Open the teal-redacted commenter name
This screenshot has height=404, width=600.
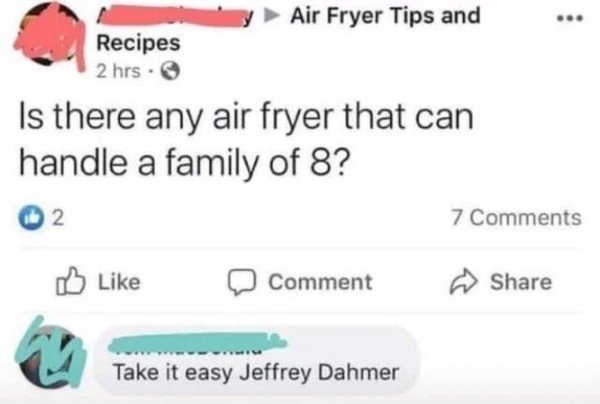pos(197,343)
